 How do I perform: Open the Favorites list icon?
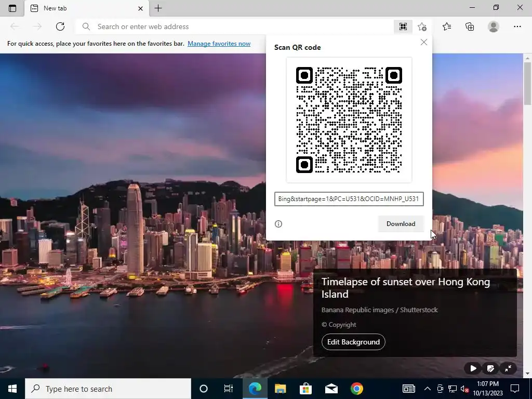[447, 26]
